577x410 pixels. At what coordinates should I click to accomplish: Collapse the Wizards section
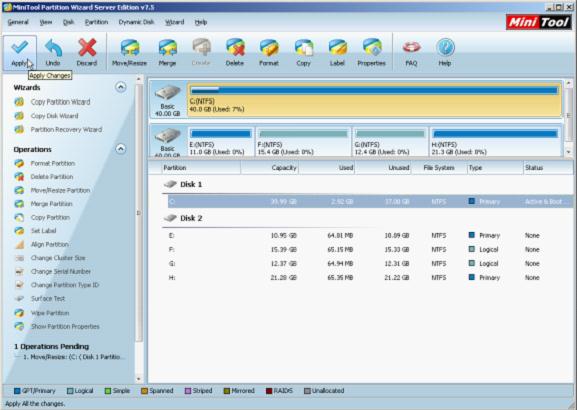click(121, 87)
